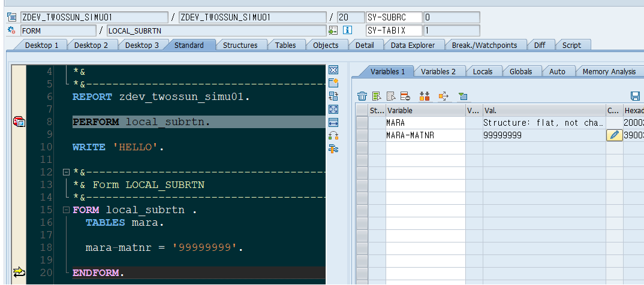Viewport: 644px width, 285px height.
Task: Switch to the Auto tab
Action: pos(557,71)
